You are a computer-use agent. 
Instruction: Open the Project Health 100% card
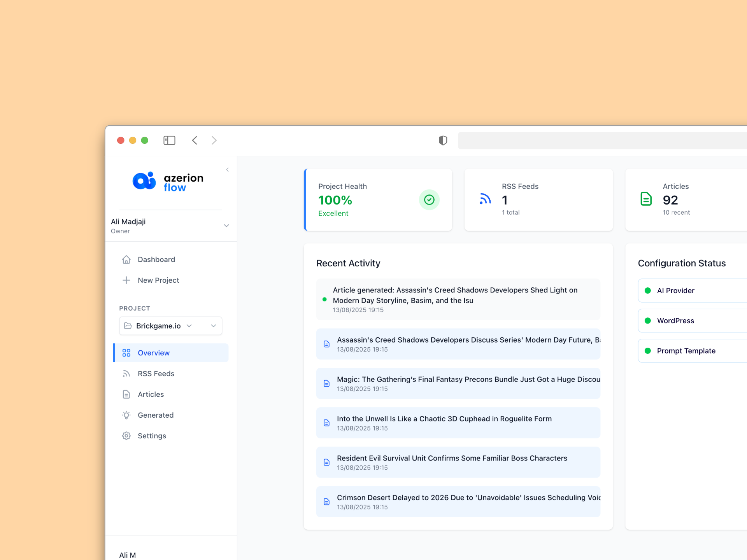click(x=378, y=200)
